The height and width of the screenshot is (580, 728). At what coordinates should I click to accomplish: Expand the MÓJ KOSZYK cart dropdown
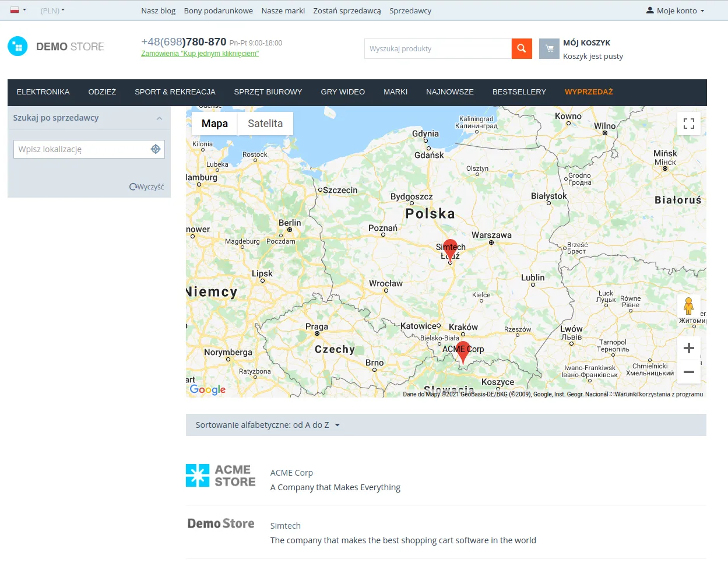[586, 43]
